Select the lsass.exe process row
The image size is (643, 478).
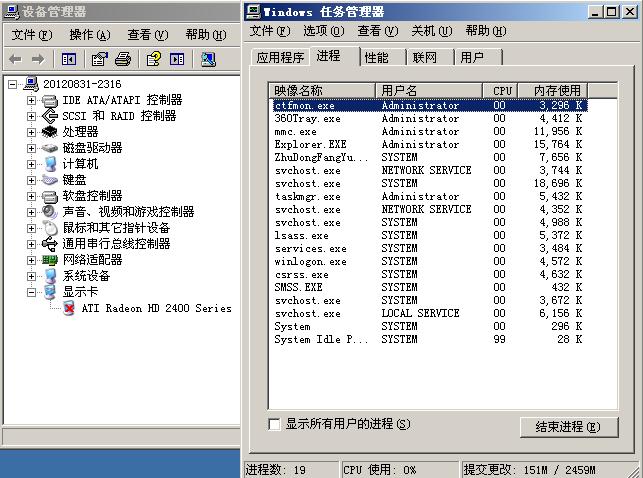click(x=429, y=235)
